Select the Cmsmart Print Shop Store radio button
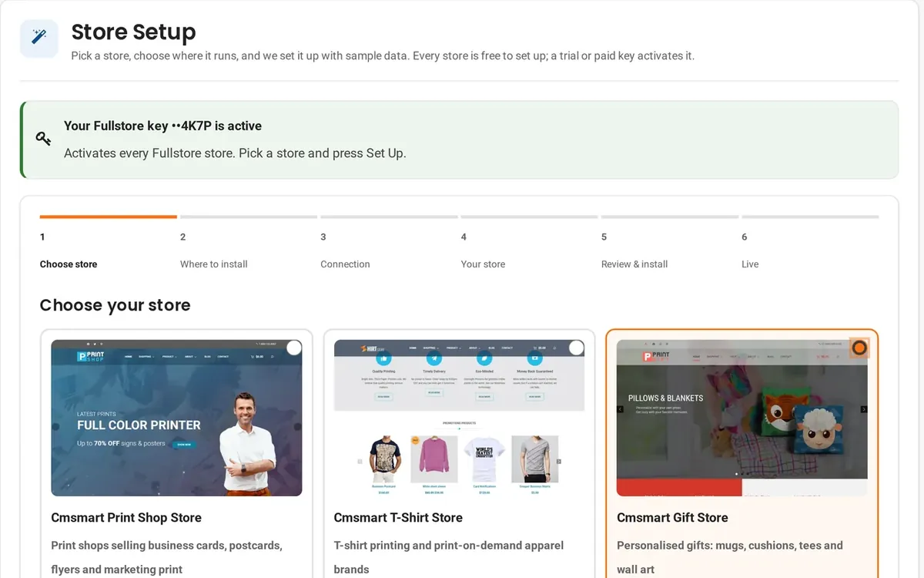This screenshot has width=924, height=578. pyautogui.click(x=293, y=348)
